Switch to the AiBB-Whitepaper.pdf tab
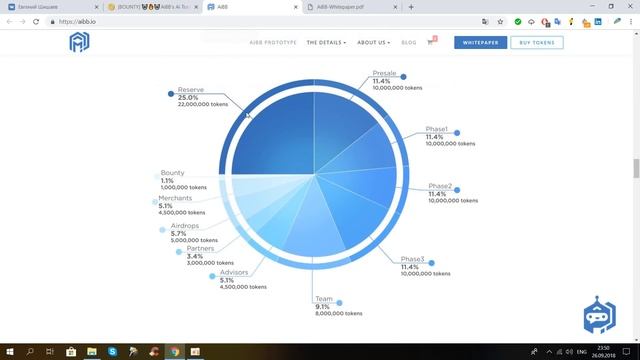This screenshot has width=640, height=360. click(x=351, y=7)
